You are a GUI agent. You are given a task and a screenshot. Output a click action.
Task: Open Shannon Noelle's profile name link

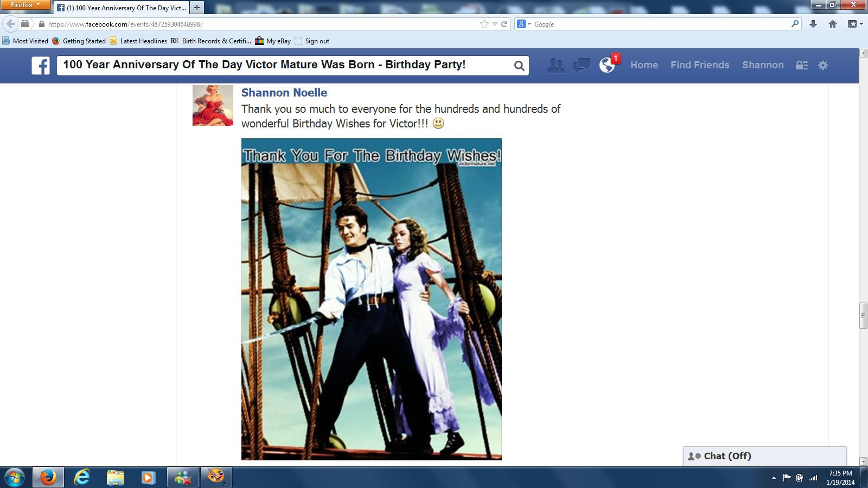pyautogui.click(x=284, y=93)
